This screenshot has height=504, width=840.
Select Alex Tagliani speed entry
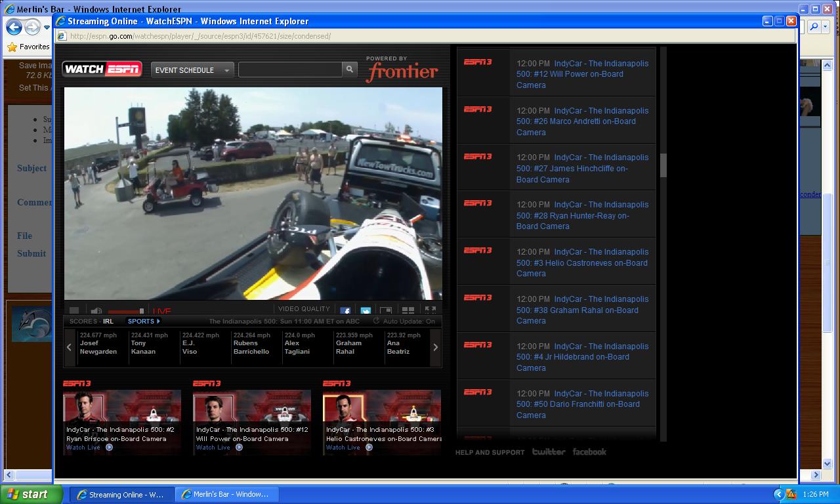pos(306,343)
